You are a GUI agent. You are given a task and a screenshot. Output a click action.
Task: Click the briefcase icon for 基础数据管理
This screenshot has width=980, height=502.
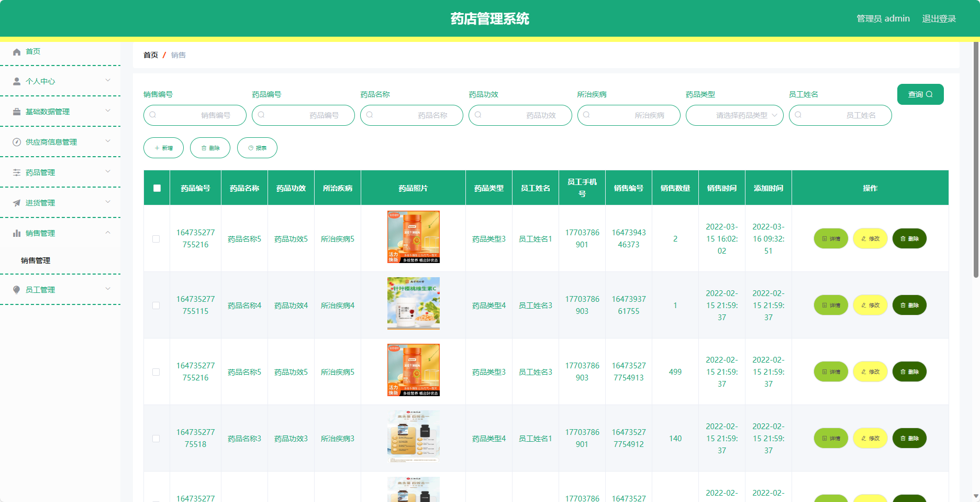coord(17,112)
